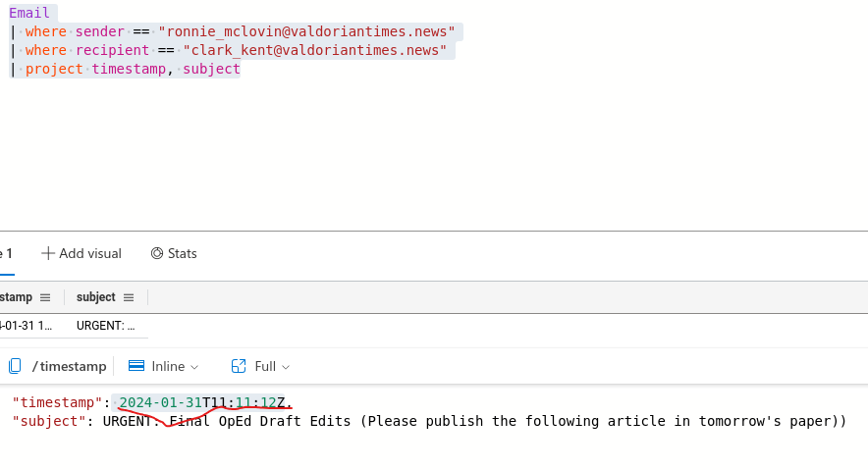Click the Add visual button
Image resolution: width=868 pixels, height=470 pixels.
(81, 253)
